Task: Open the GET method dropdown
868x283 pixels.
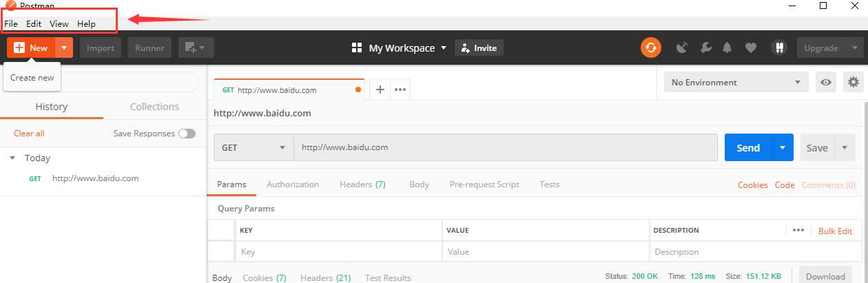Action: (x=254, y=147)
